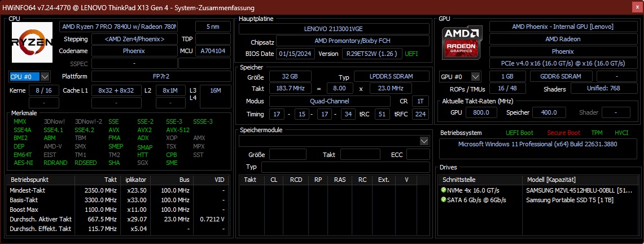Select the Stepping value AMD Zen4/Phoenix
644x244 pixels.
tap(134, 39)
